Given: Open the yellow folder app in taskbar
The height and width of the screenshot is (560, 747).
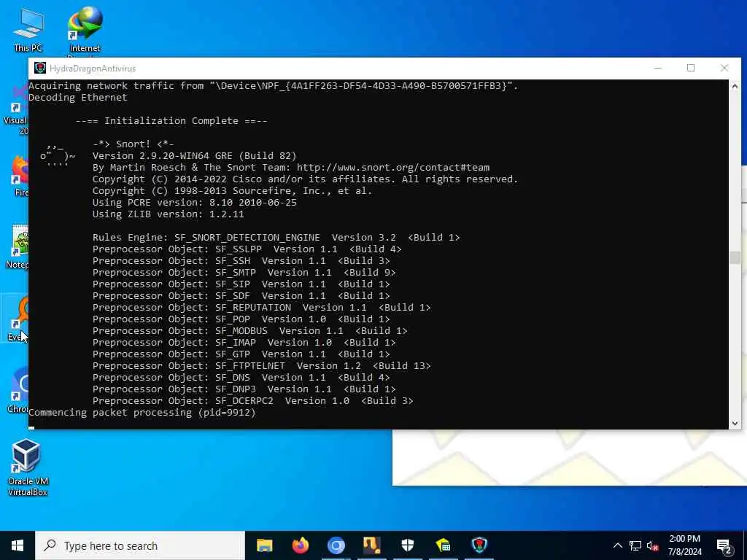Looking at the screenshot, I should click(443, 545).
